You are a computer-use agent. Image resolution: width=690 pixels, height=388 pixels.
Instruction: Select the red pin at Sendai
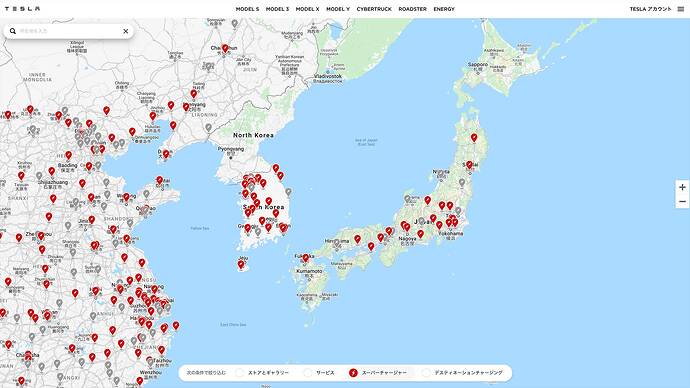[469, 165]
